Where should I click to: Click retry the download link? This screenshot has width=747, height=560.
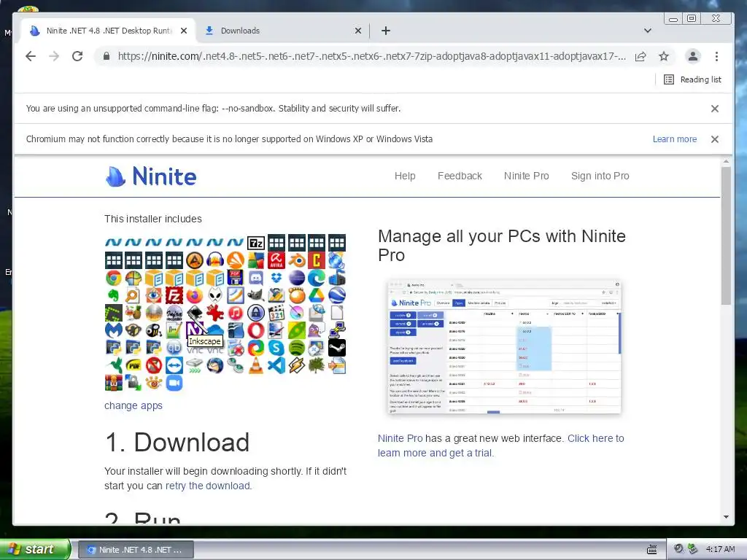[x=207, y=486]
